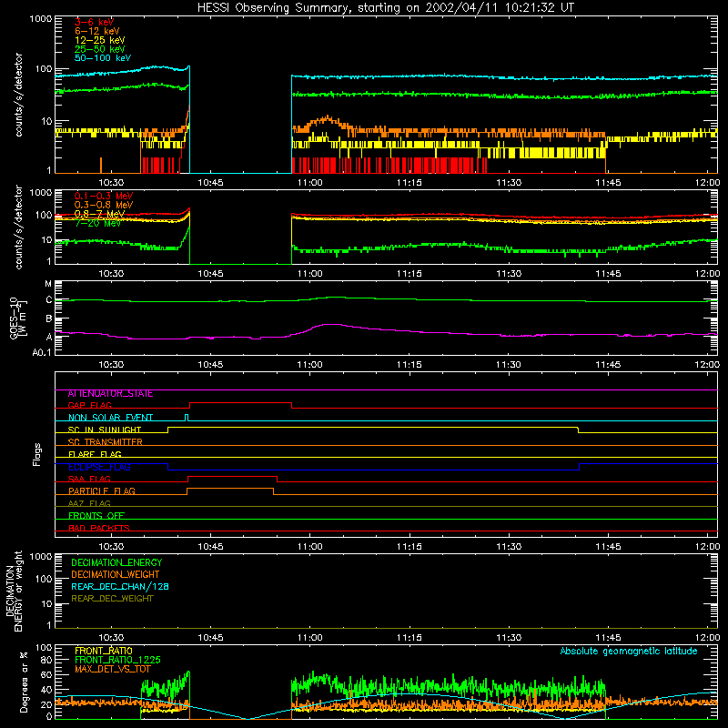The width and height of the screenshot is (728, 728).
Task: Click the '11:15' time tick under GOES panel
Action: pyautogui.click(x=409, y=365)
